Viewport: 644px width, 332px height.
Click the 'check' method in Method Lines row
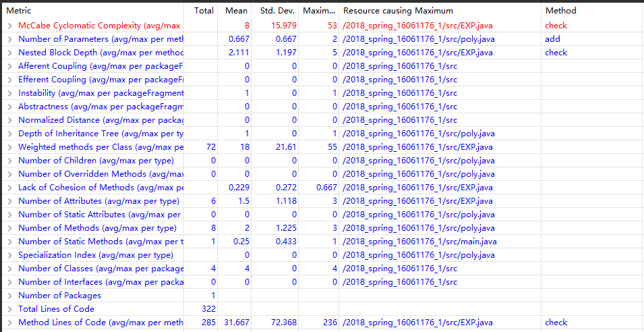[x=556, y=323]
